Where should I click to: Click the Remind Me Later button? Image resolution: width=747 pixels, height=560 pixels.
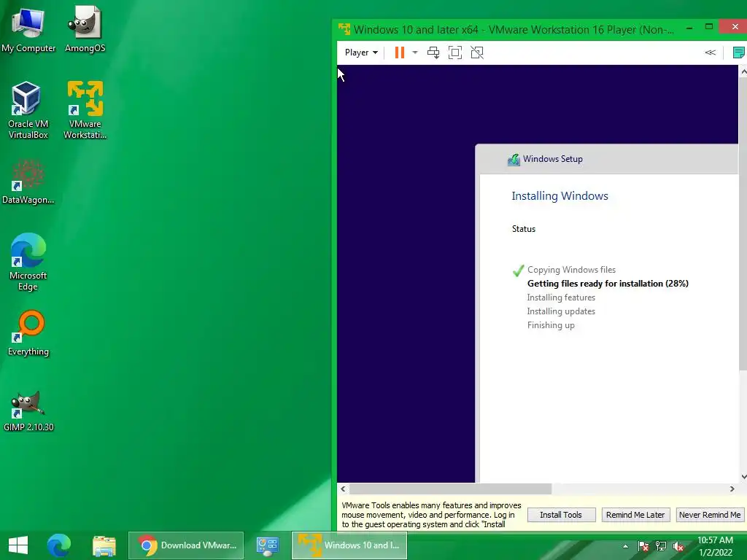tap(635, 515)
